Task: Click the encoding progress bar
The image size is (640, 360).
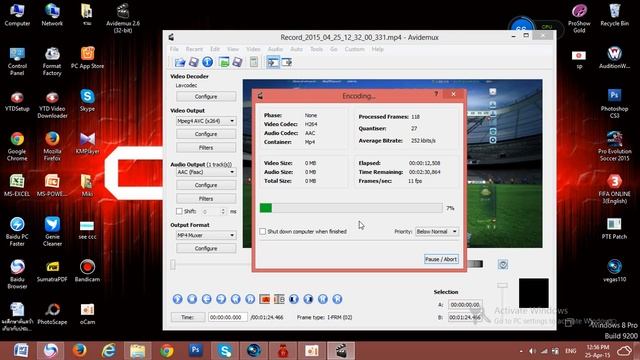Action: (x=351, y=208)
